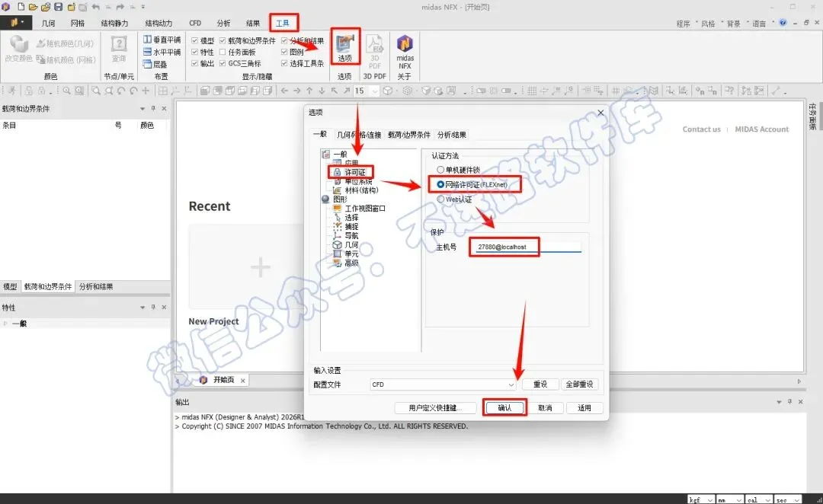Click the isometric cube view icon
This screenshot has width=823, height=504.
(x=387, y=91)
